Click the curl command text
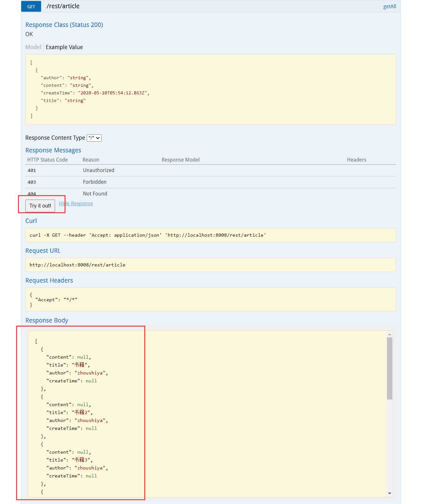Screen dimensions: 424x504 (x=148, y=235)
